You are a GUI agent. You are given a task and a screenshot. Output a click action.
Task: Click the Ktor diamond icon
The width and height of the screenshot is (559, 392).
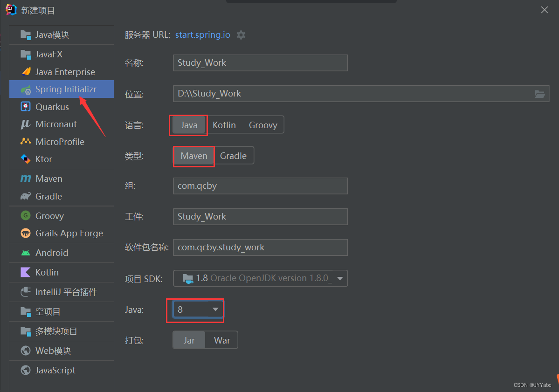(x=26, y=159)
